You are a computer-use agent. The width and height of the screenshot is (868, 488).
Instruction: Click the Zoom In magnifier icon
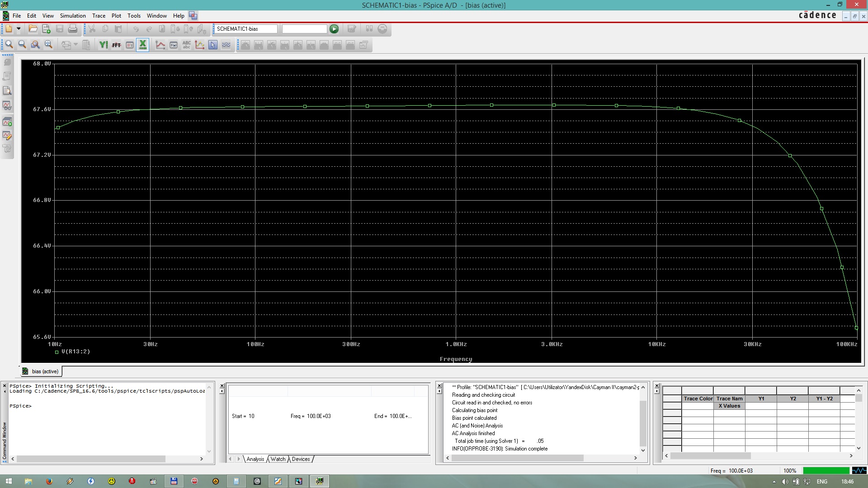pos(9,45)
